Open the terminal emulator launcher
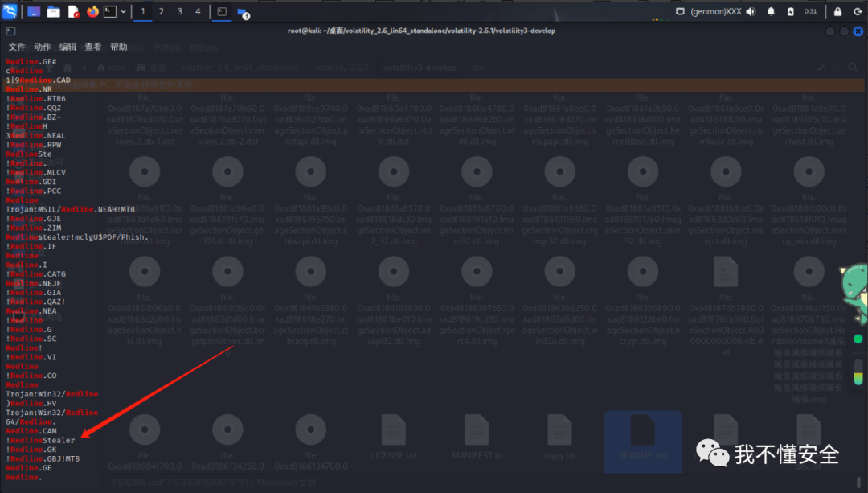The height and width of the screenshot is (493, 868). [110, 11]
